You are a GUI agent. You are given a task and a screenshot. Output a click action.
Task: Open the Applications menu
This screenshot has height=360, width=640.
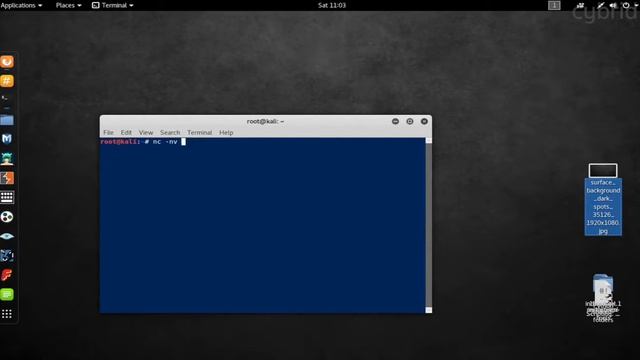point(21,5)
